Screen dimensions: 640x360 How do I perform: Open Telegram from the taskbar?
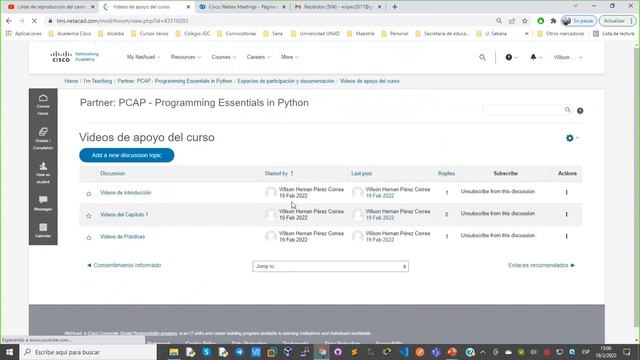(239, 352)
